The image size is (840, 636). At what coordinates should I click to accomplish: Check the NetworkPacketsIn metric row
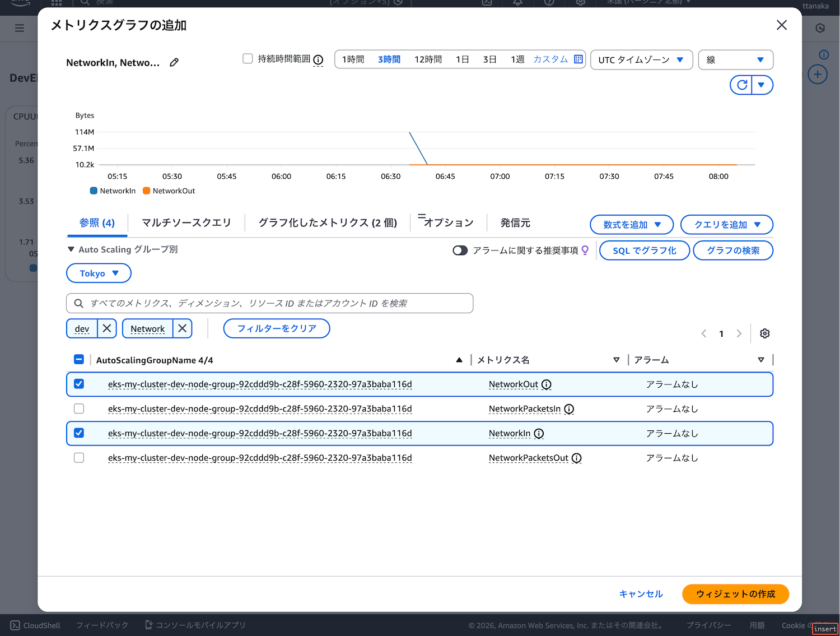(x=79, y=409)
